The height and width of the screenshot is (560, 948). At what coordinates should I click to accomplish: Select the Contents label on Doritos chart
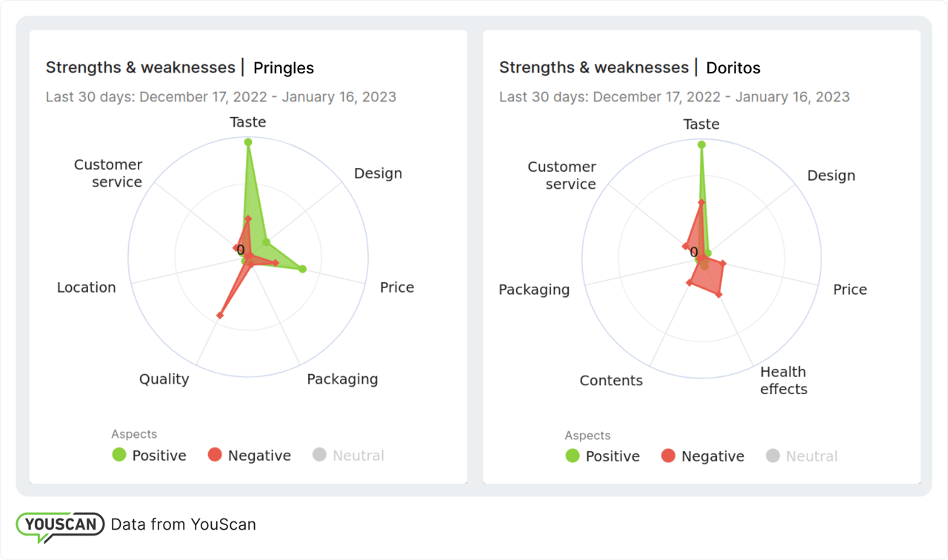click(611, 381)
